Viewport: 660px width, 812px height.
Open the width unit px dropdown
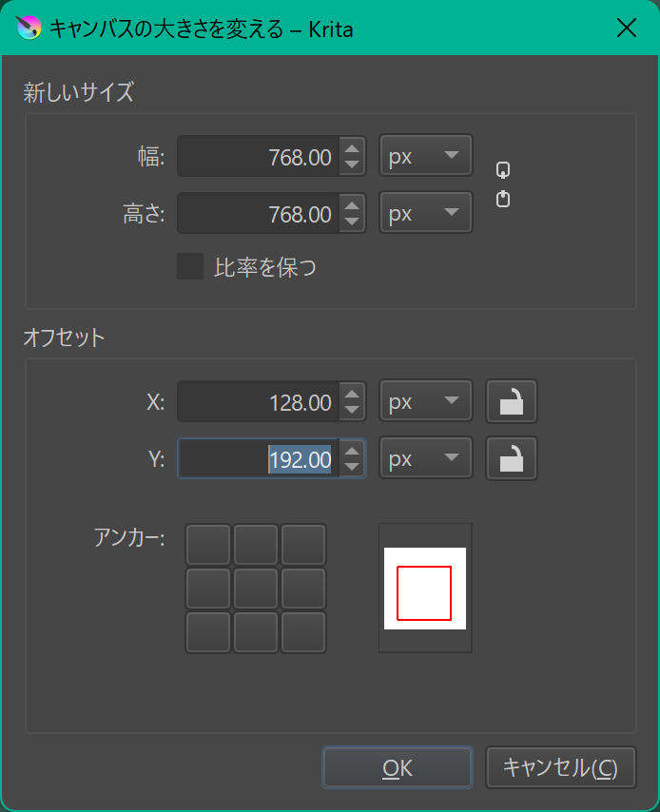tap(424, 155)
